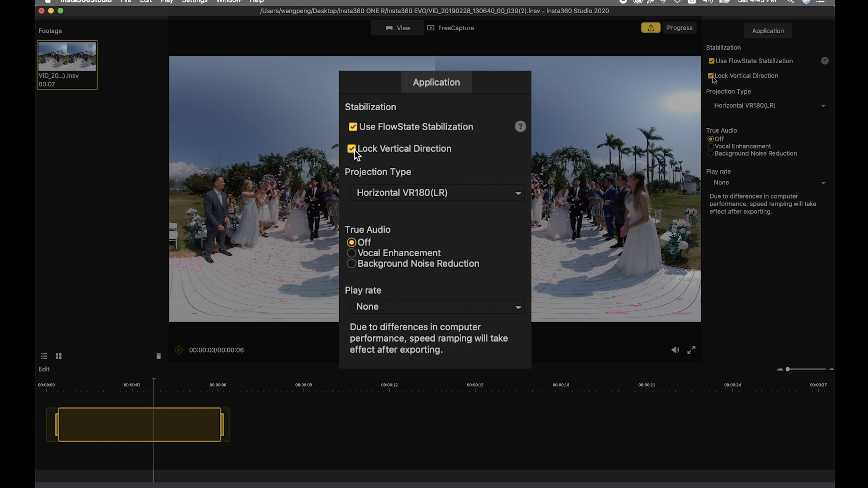
Task: Switch to list view in Footage panel
Action: click(x=44, y=356)
